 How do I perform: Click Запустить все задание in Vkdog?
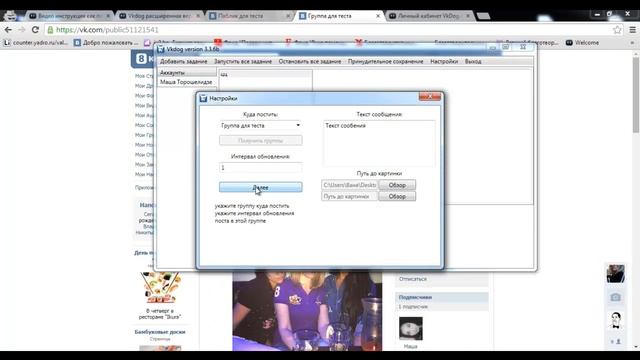click(x=243, y=61)
